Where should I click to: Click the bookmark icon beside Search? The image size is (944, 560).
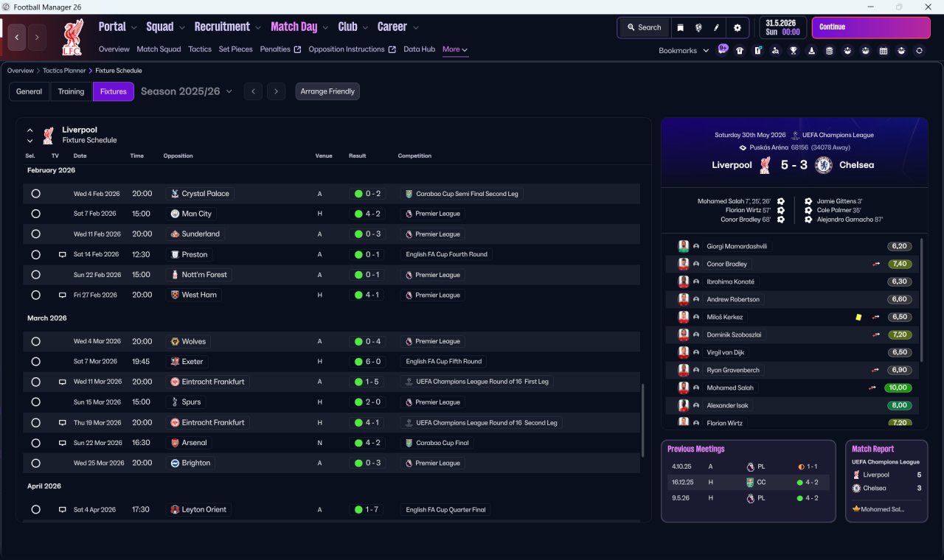click(x=680, y=27)
